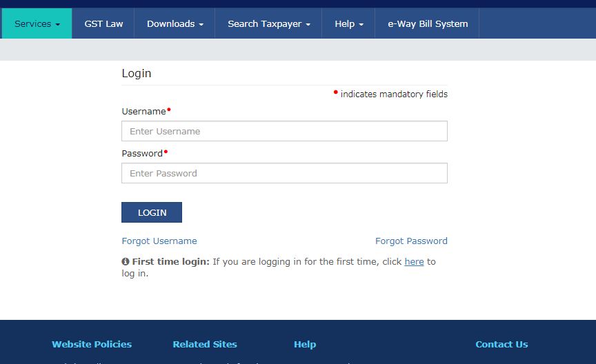Image resolution: width=596 pixels, height=364 pixels.
Task: Open the Help dropdown in navigation bar
Action: click(x=348, y=23)
